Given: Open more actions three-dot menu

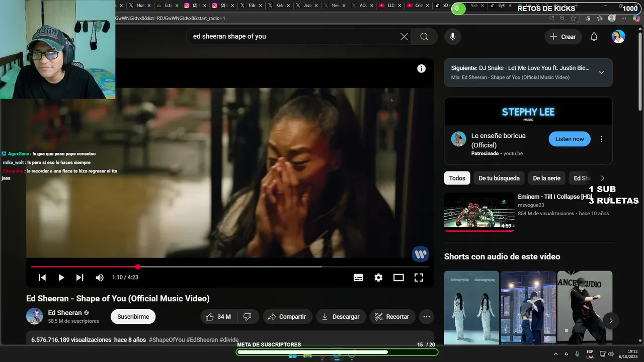Looking at the screenshot, I should 427,317.
